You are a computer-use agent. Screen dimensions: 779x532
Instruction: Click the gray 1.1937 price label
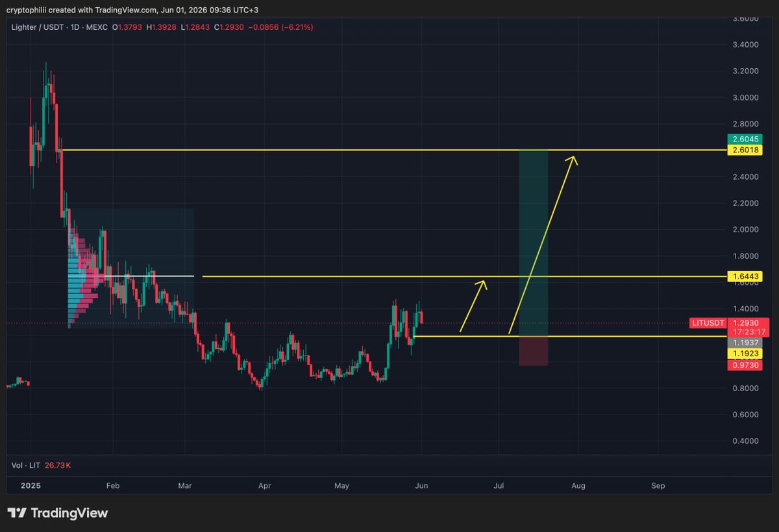[x=744, y=342]
